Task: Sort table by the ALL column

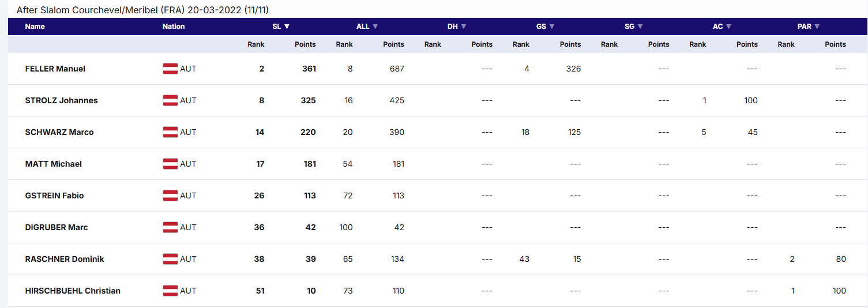Action: point(367,27)
